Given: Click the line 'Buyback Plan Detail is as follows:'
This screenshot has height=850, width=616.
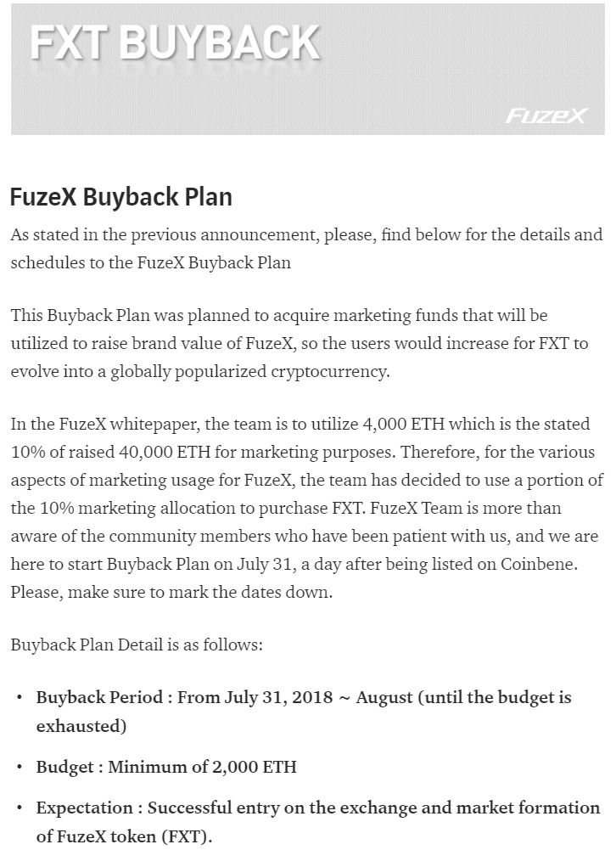Looking at the screenshot, I should (137, 645).
